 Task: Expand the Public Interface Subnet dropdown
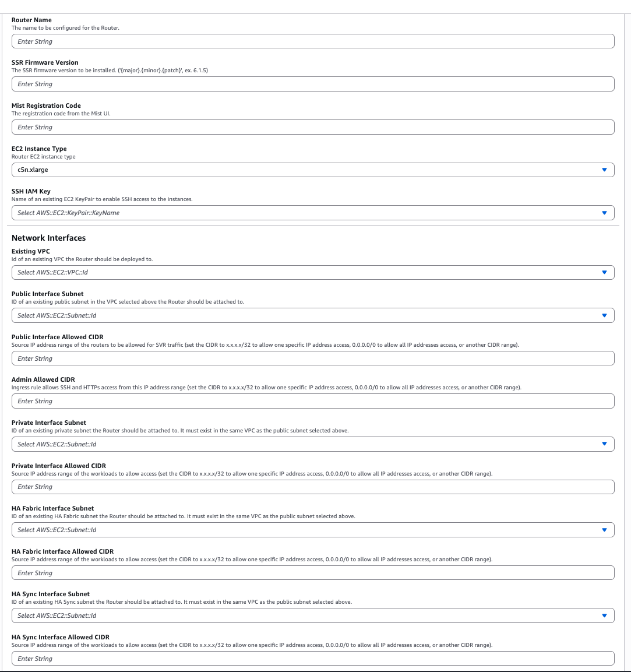pyautogui.click(x=313, y=315)
